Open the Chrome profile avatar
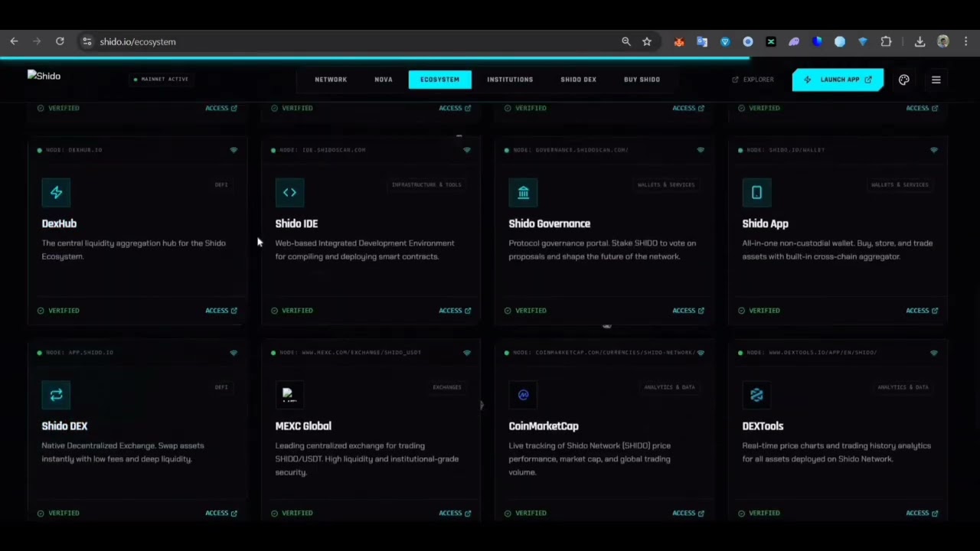Viewport: 980px width, 551px height. tap(943, 42)
